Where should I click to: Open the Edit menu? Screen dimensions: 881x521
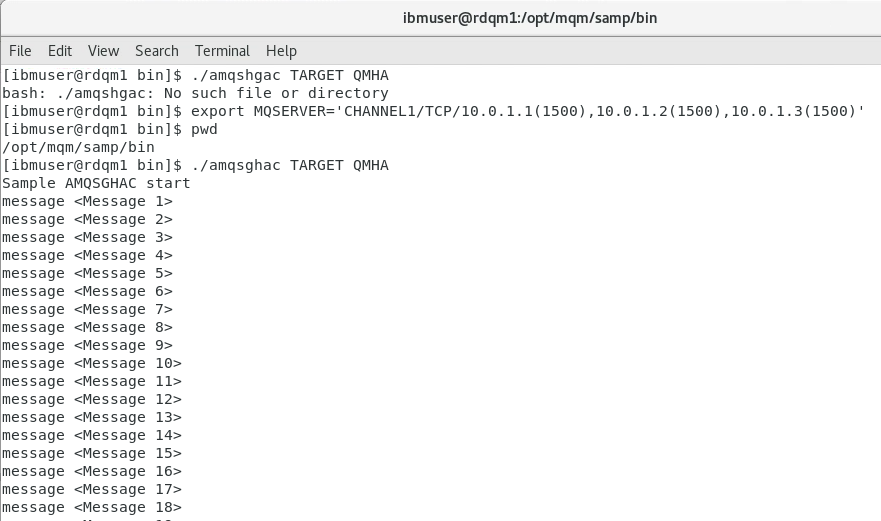point(60,51)
